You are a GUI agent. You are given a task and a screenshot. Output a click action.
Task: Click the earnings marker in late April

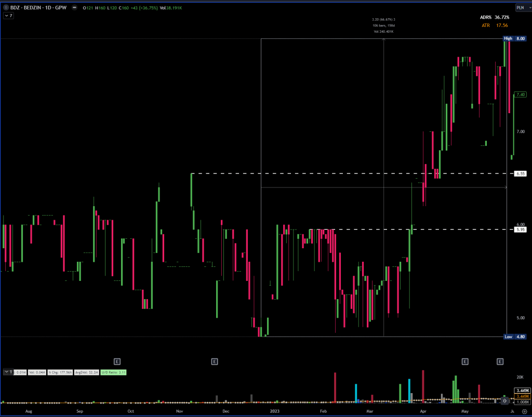[465, 361]
